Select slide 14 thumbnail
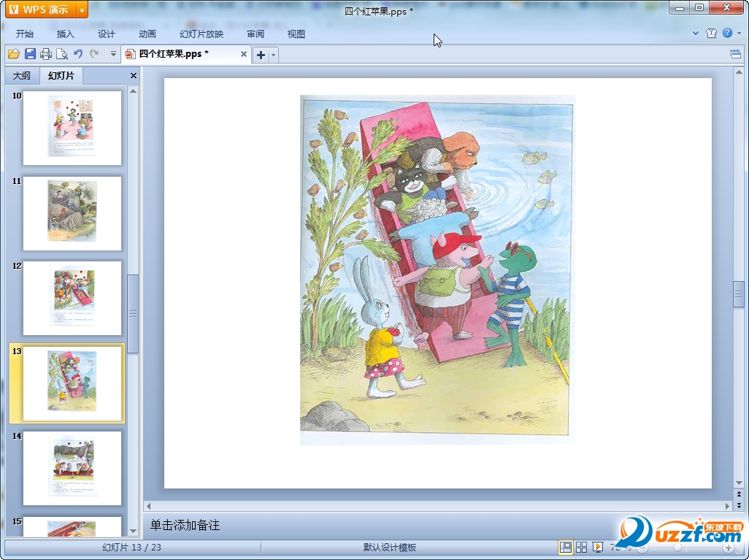The width and height of the screenshot is (749, 560). click(72, 468)
